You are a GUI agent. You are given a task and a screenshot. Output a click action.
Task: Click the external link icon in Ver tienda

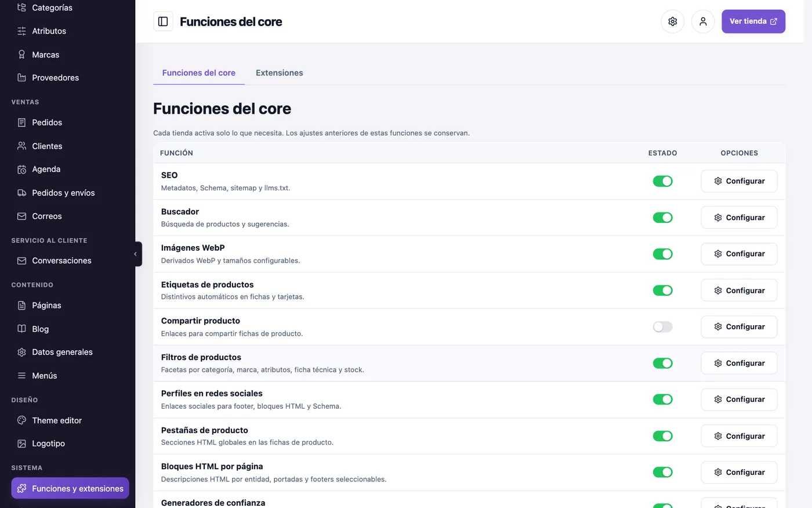[774, 21]
